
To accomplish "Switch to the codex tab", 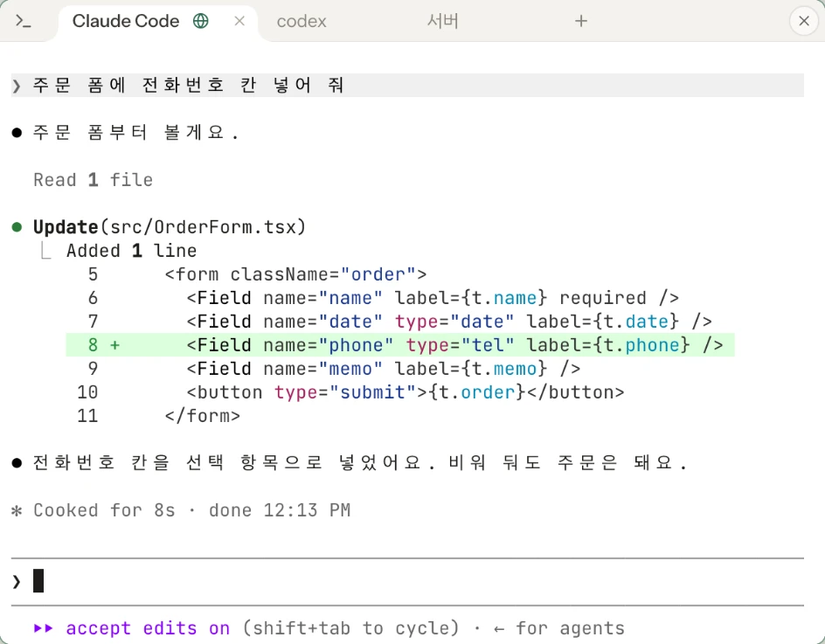I will [x=302, y=21].
